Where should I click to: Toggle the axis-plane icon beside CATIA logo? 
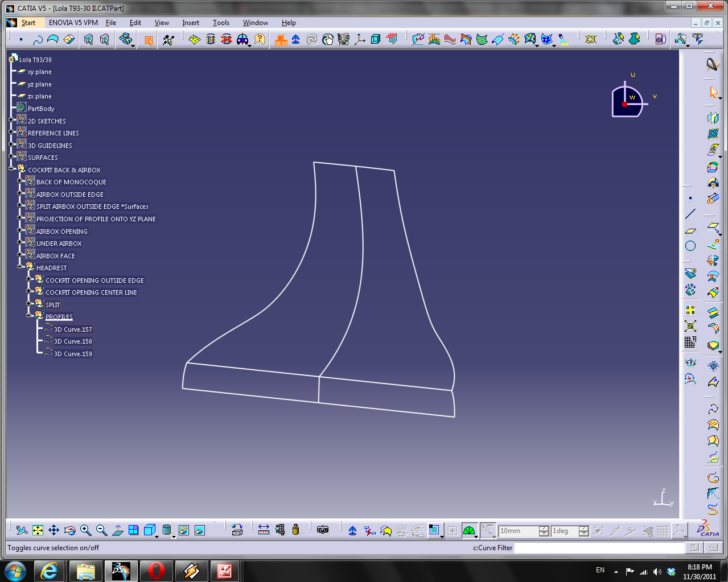click(679, 531)
